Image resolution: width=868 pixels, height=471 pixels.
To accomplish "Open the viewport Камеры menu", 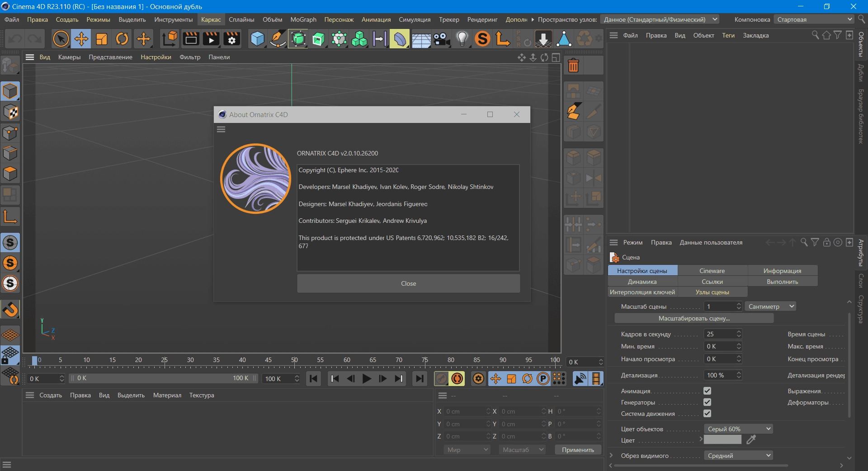I will [x=69, y=57].
